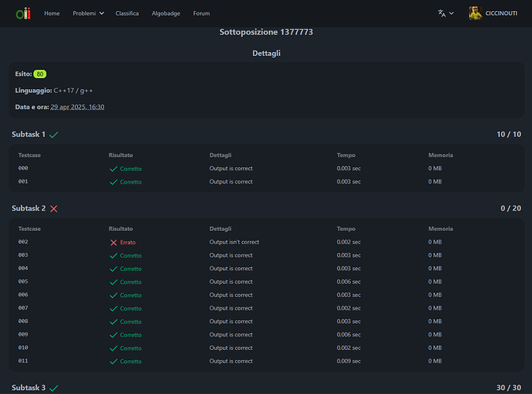Image resolution: width=532 pixels, height=394 pixels.
Task: Click the Risultato header in Subtask 2 table
Action: pos(121,229)
